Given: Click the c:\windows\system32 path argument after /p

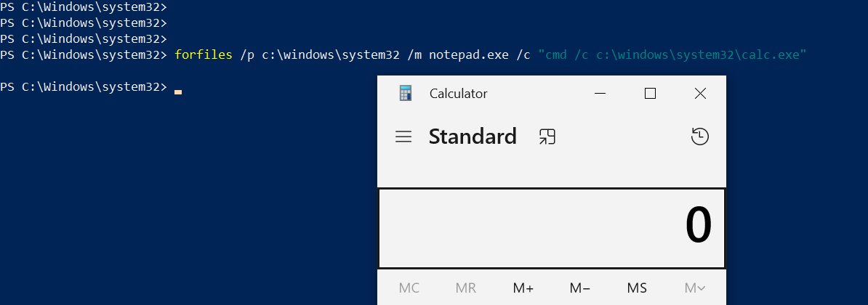Looking at the screenshot, I should click(x=331, y=54).
